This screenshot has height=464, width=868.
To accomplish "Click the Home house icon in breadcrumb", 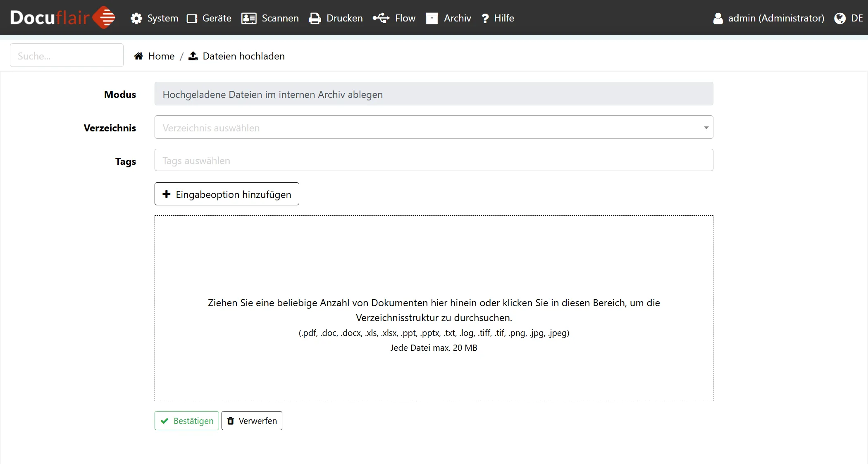I will [x=138, y=56].
